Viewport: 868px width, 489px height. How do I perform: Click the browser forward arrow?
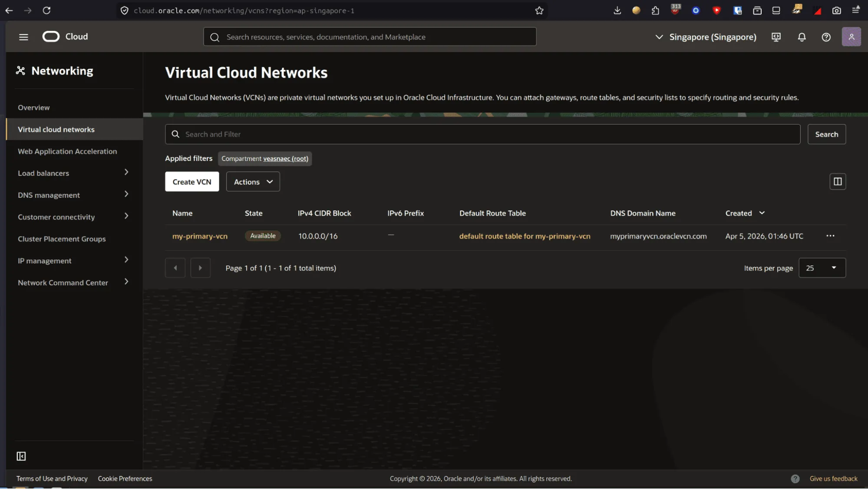pos(28,10)
